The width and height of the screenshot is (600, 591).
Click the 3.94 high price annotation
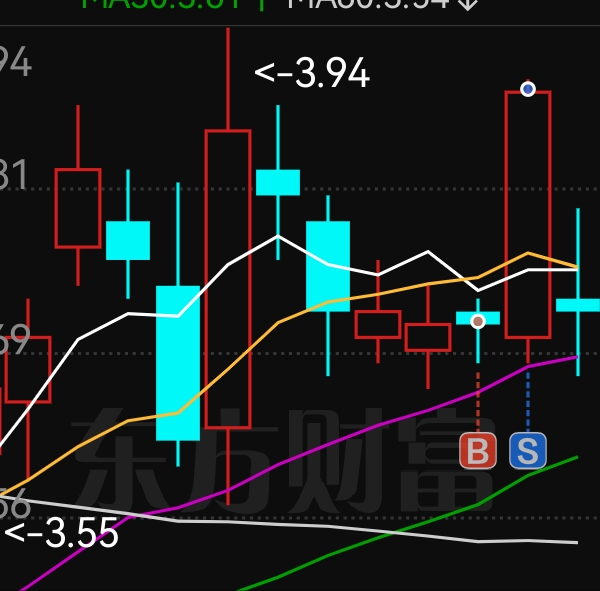click(x=312, y=73)
